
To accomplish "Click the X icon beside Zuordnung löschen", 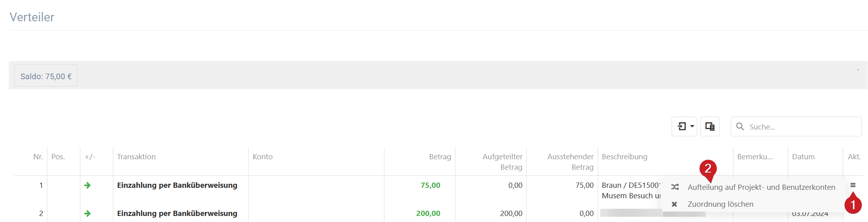I will (674, 204).
